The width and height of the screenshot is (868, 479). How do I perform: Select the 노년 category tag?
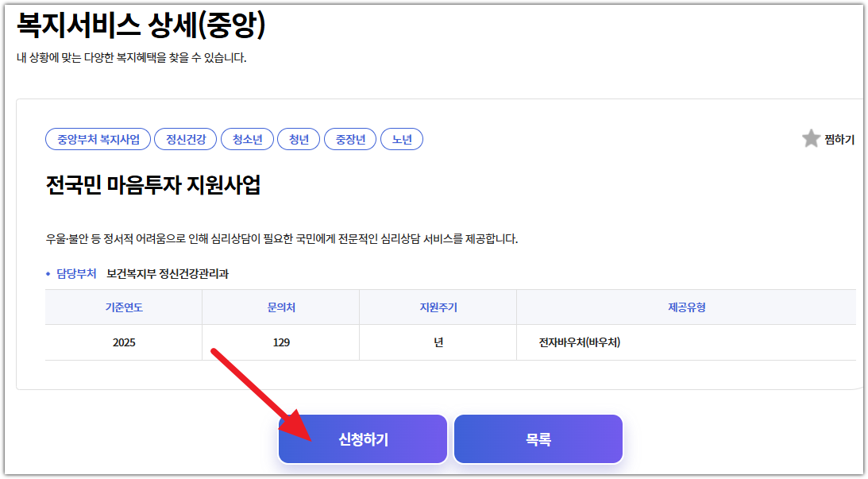[x=402, y=138]
